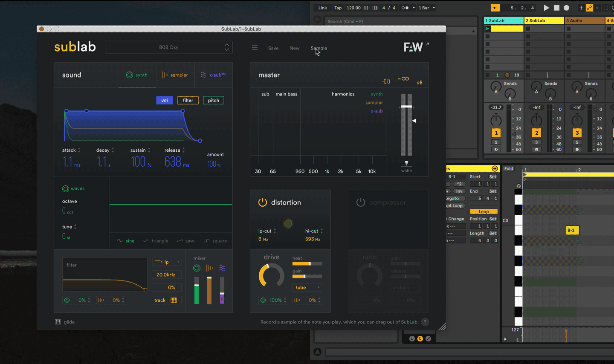Open filter type lp dropdown

pos(167,262)
